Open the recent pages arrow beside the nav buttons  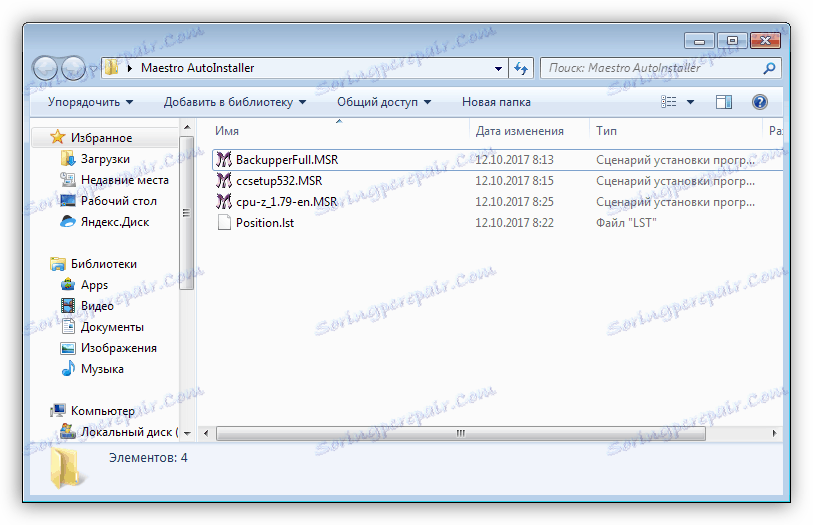pos(92,68)
